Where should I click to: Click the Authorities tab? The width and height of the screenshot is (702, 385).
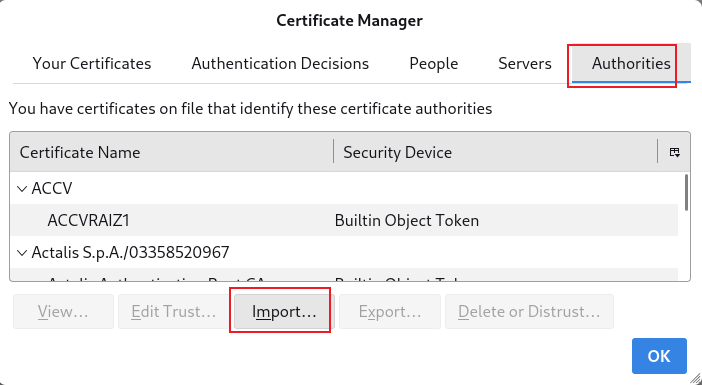631,64
